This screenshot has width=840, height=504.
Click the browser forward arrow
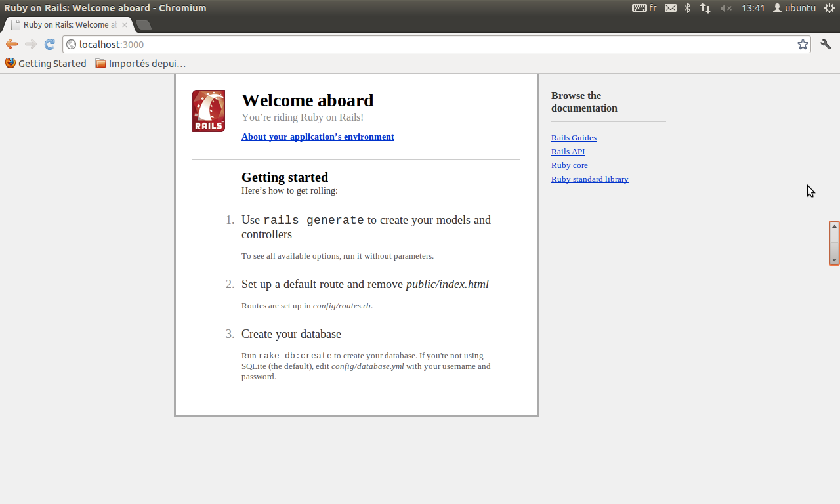click(x=30, y=44)
